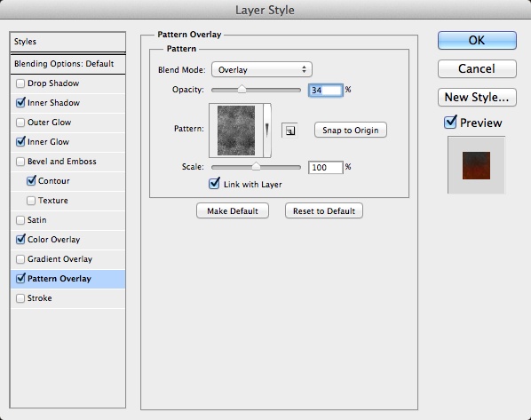Click the Reset to Default button
The image size is (531, 420).
tap(324, 210)
